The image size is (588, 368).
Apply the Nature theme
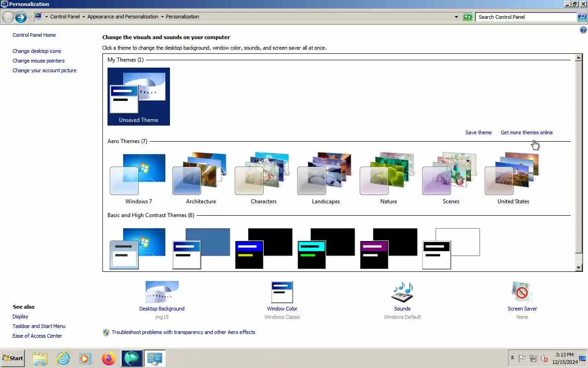pos(388,179)
